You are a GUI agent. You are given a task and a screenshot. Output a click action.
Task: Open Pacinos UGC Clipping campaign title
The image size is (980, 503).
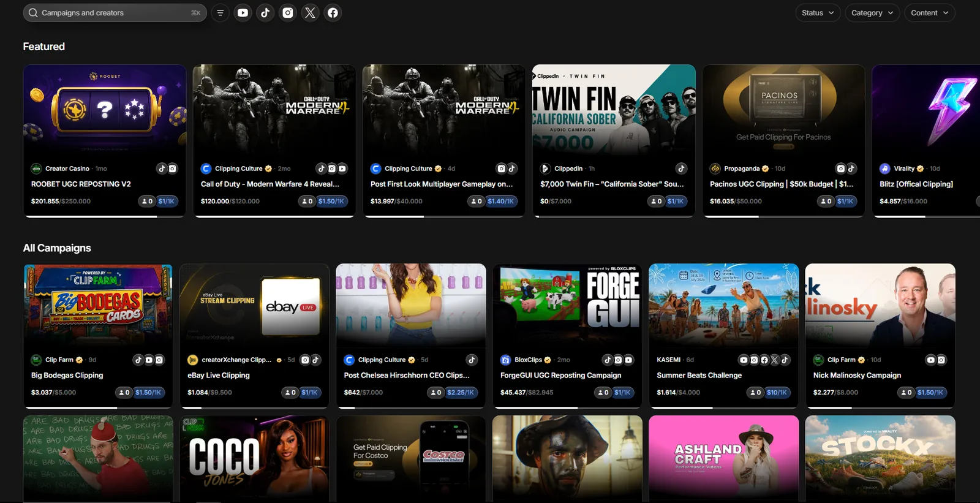pos(782,184)
